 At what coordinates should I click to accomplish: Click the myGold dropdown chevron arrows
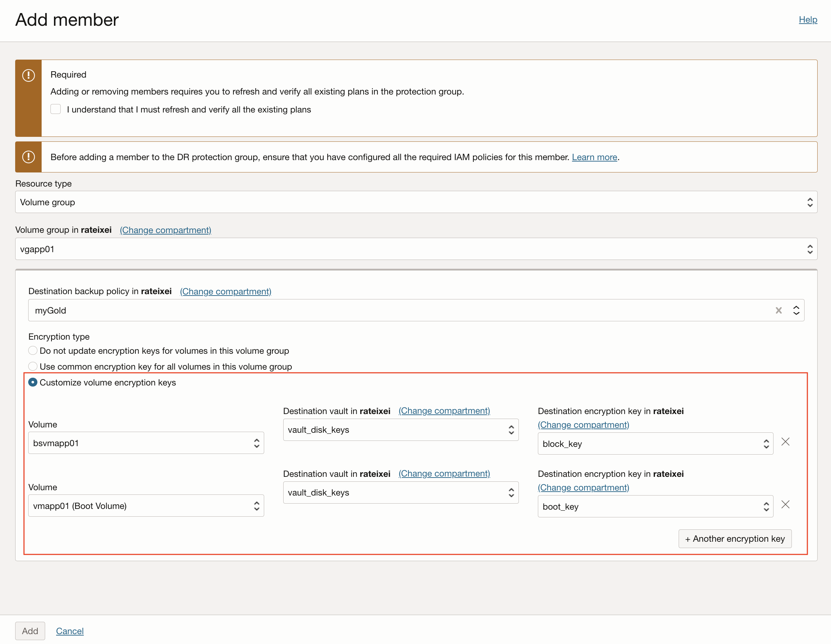tap(796, 310)
